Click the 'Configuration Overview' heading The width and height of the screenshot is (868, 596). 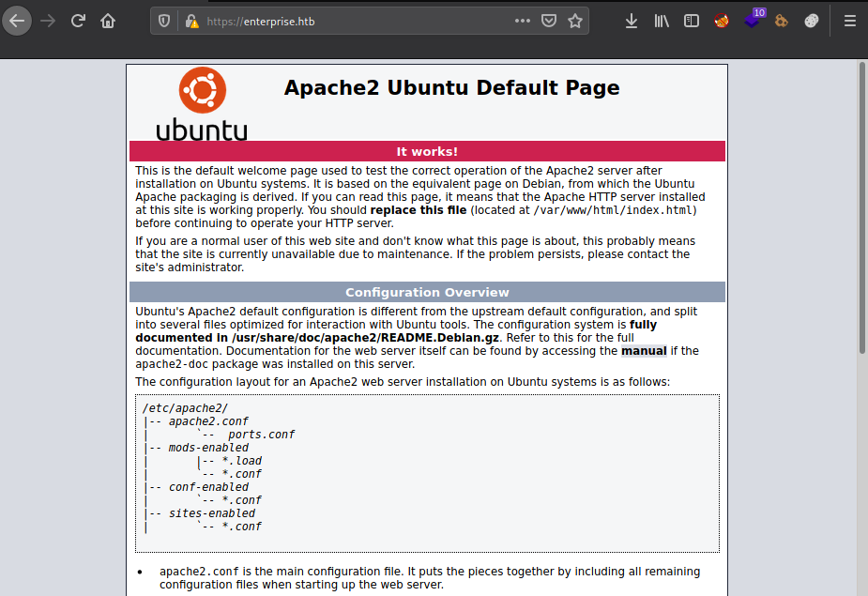point(427,292)
